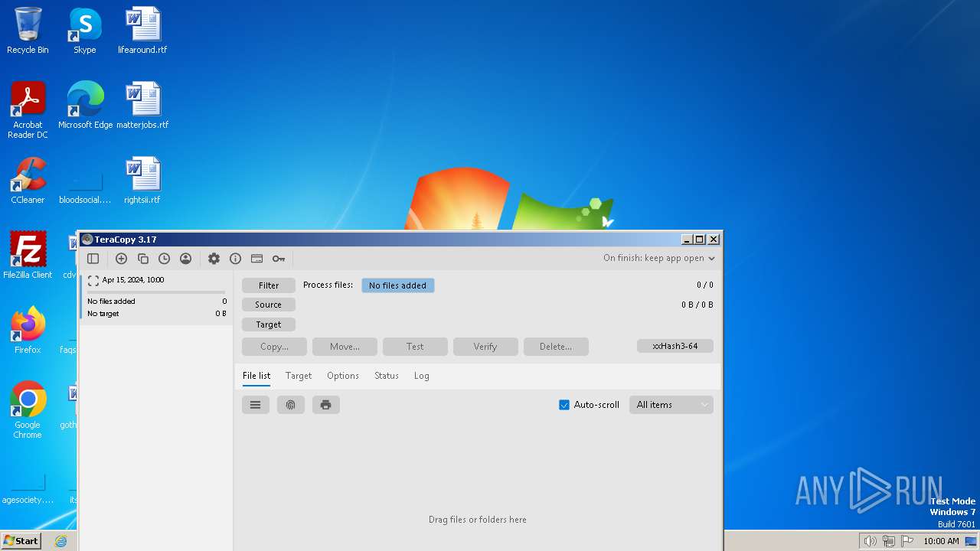Open Firefox desktop shortcut

click(x=28, y=331)
